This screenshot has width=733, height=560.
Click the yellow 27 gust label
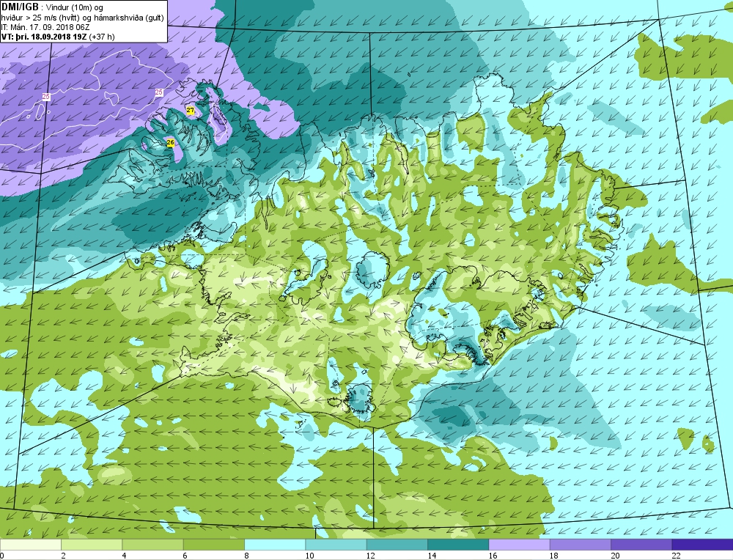[x=191, y=111]
